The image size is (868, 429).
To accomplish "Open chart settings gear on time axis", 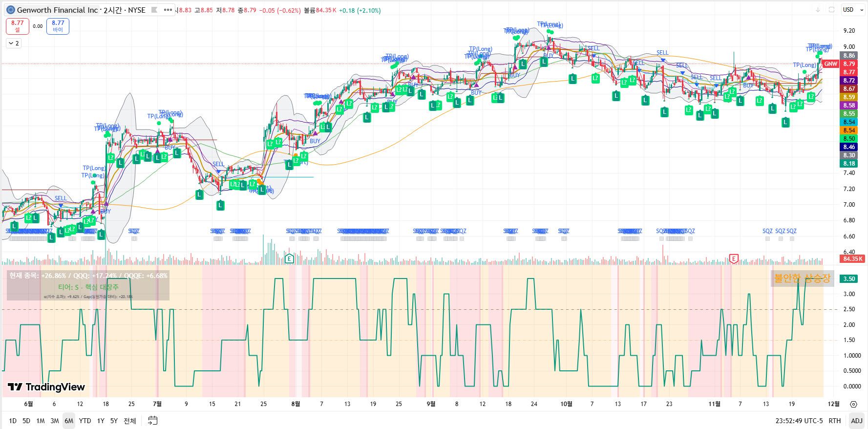I will [x=853, y=404].
